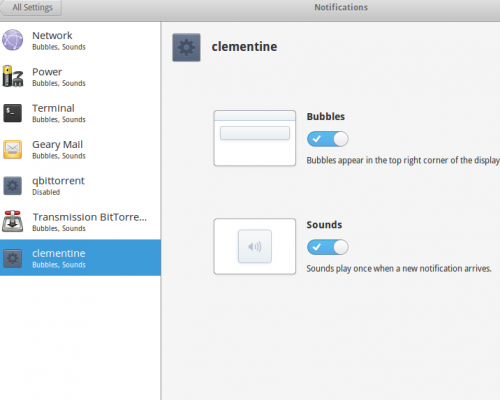Select Transmission BitTorre... in the list

coord(80,221)
